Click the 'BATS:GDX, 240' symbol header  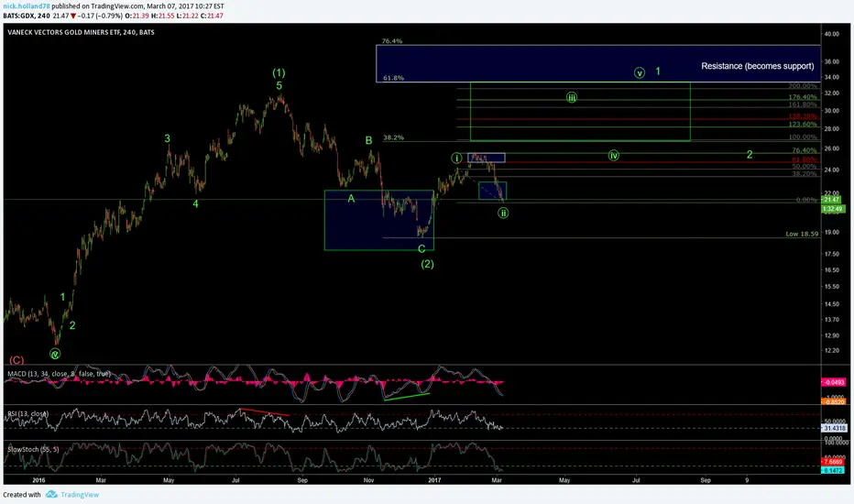(27, 16)
